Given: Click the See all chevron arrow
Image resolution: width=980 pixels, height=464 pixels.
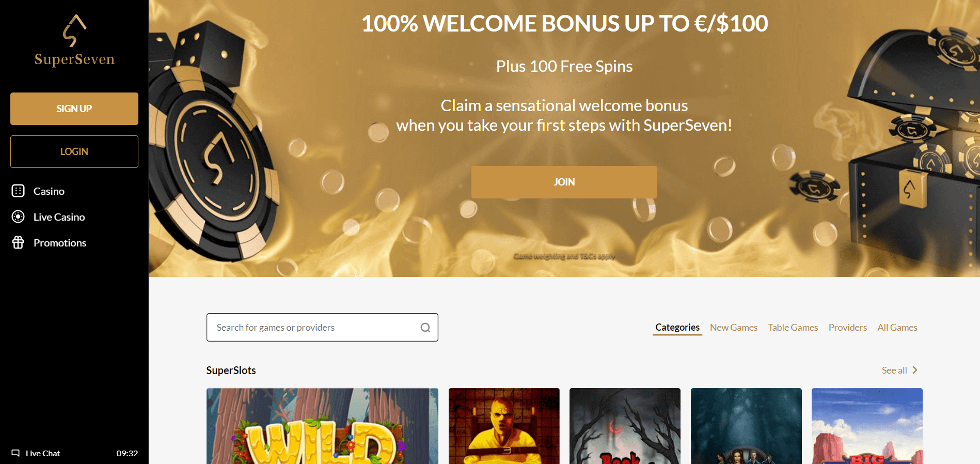Looking at the screenshot, I should point(915,370).
